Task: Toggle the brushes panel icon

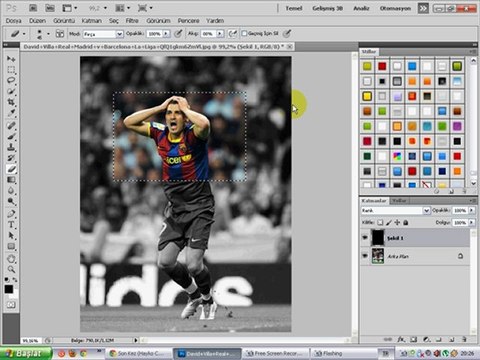Action: tap(60, 33)
